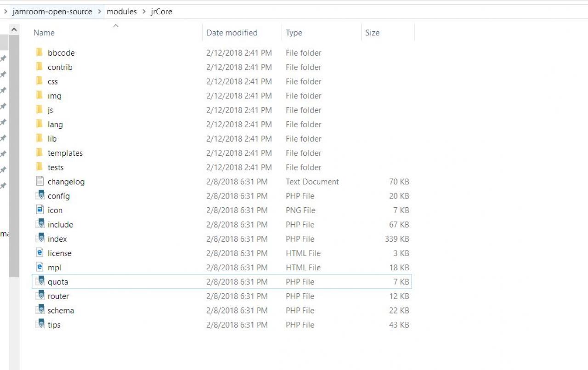Select the license HTML file icon
This screenshot has width=588, height=370.
click(40, 253)
